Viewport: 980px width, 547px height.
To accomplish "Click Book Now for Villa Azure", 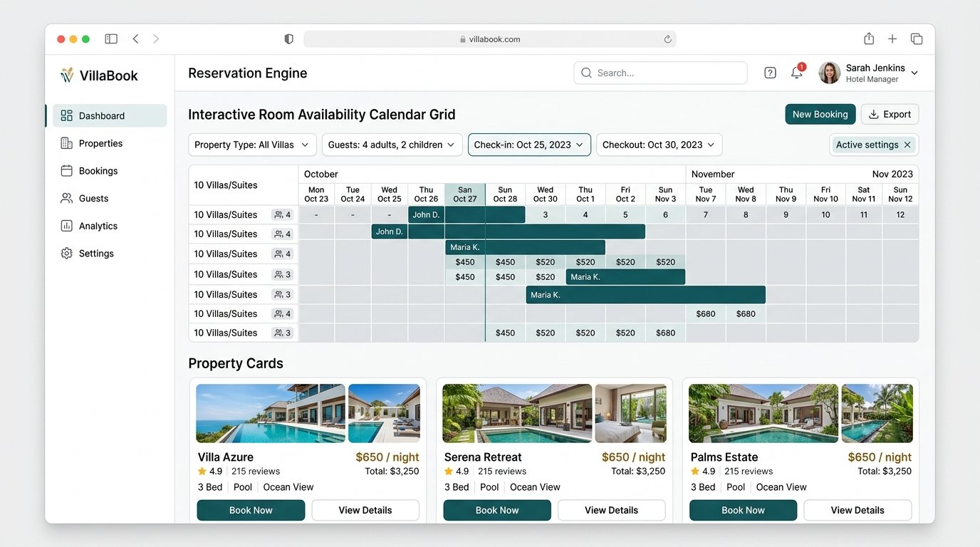I will click(251, 510).
